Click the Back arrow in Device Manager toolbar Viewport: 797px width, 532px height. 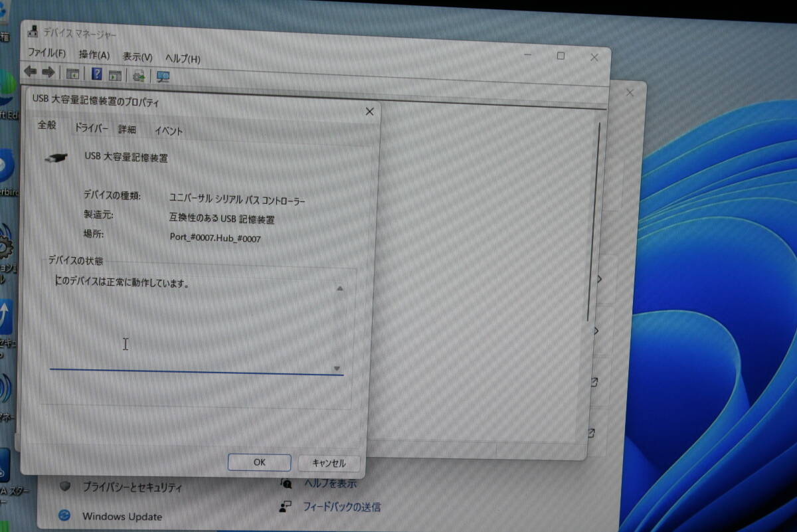pyautogui.click(x=30, y=72)
